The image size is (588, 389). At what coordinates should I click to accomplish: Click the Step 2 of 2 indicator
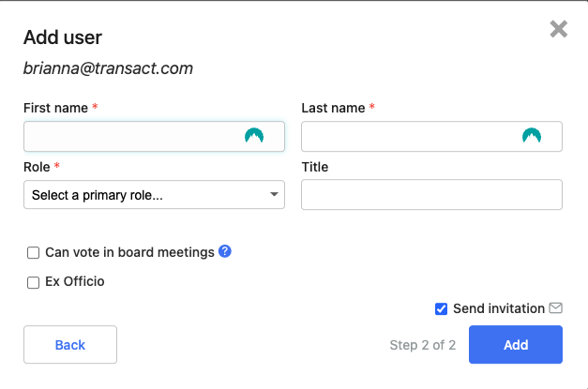pos(423,345)
